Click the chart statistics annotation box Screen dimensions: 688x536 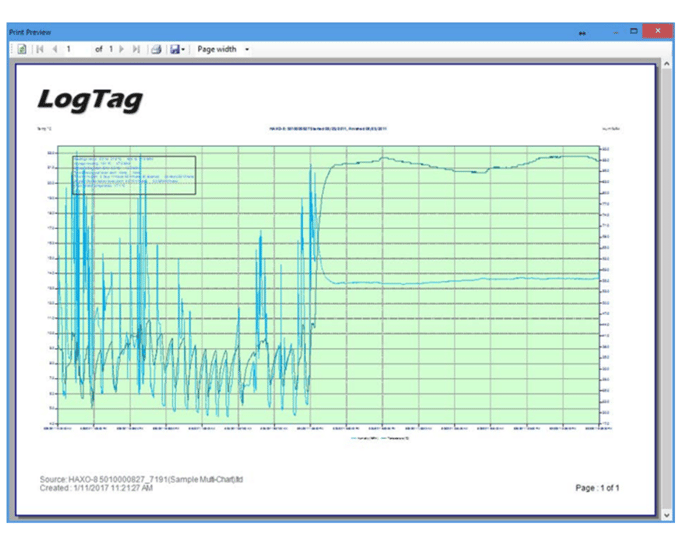134,175
